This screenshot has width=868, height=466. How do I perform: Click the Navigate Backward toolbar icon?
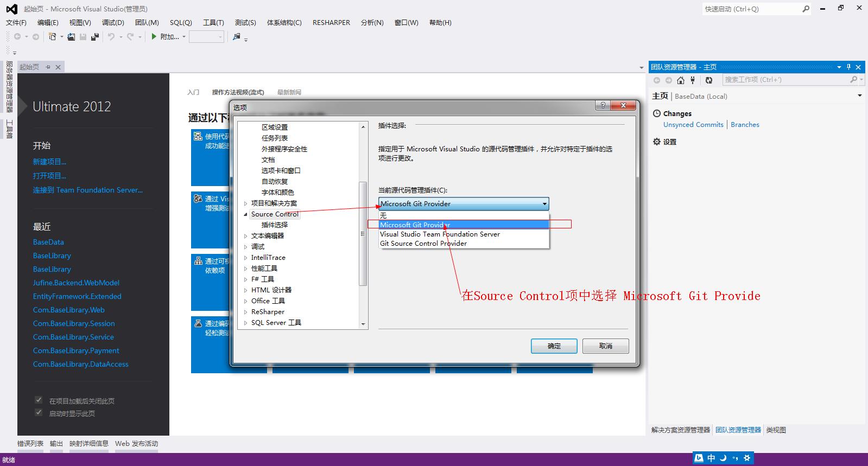tap(17, 36)
